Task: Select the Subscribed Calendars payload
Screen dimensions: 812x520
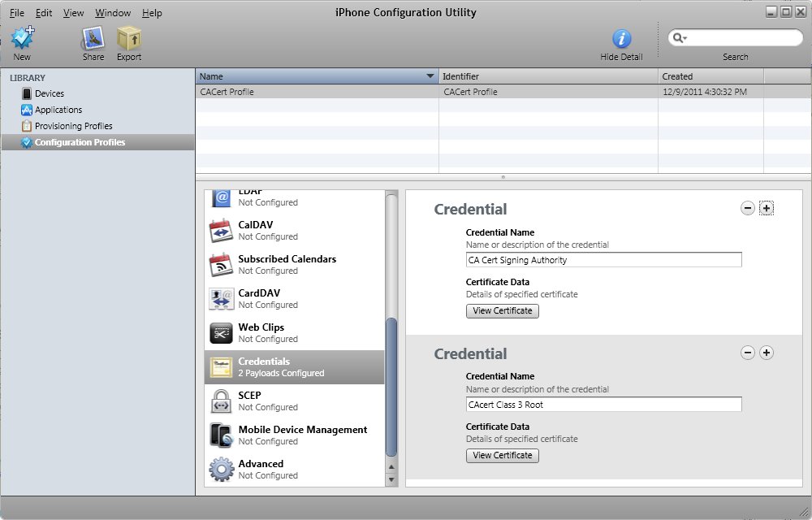Action: (287, 259)
